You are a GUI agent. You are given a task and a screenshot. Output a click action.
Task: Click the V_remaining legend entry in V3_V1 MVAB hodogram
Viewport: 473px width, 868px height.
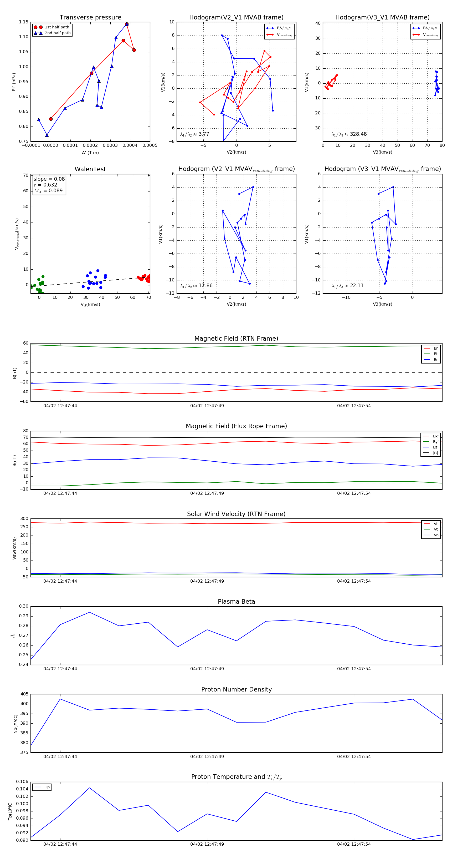click(x=425, y=35)
